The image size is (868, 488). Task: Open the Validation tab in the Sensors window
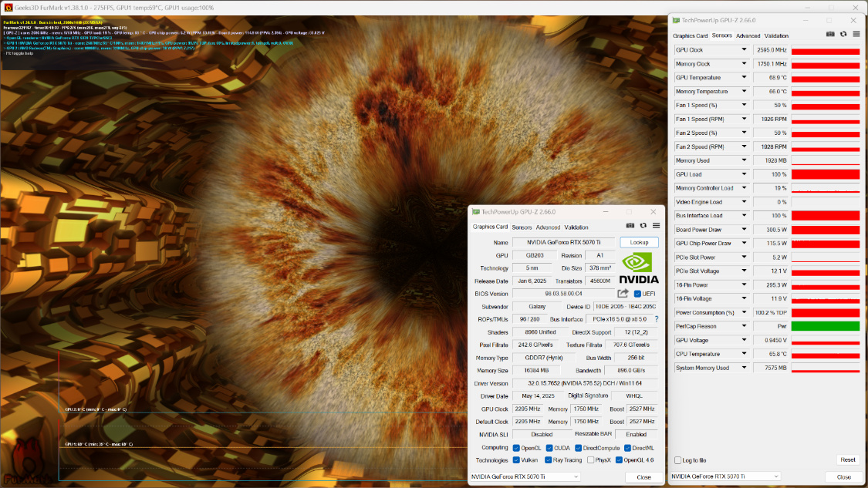[776, 35]
